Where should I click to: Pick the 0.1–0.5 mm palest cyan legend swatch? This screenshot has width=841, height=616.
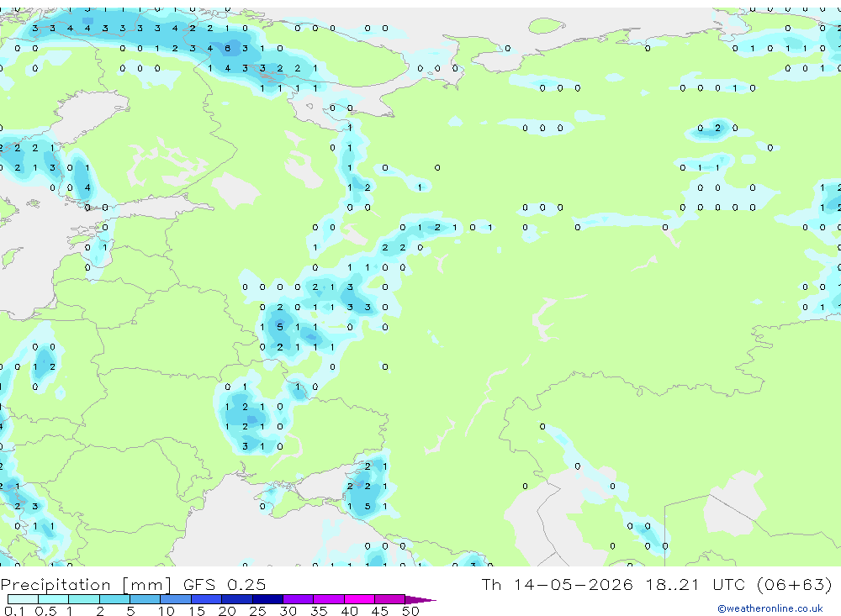tap(23, 599)
